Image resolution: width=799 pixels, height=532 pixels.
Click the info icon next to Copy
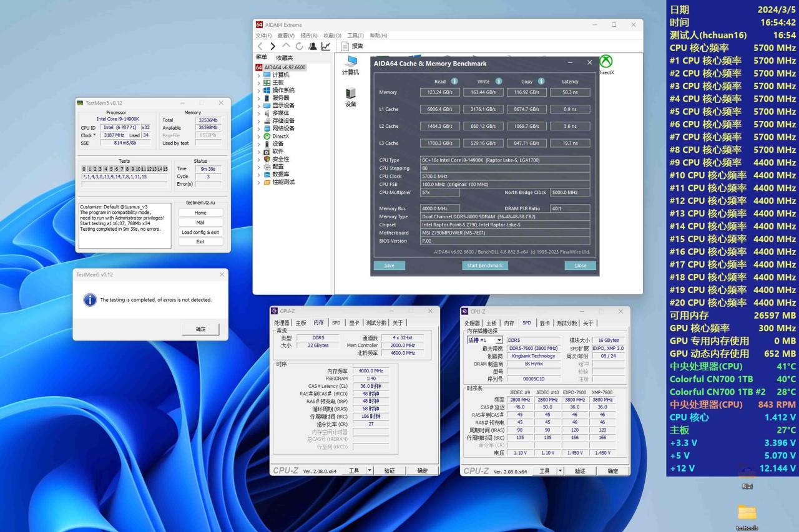tap(541, 81)
